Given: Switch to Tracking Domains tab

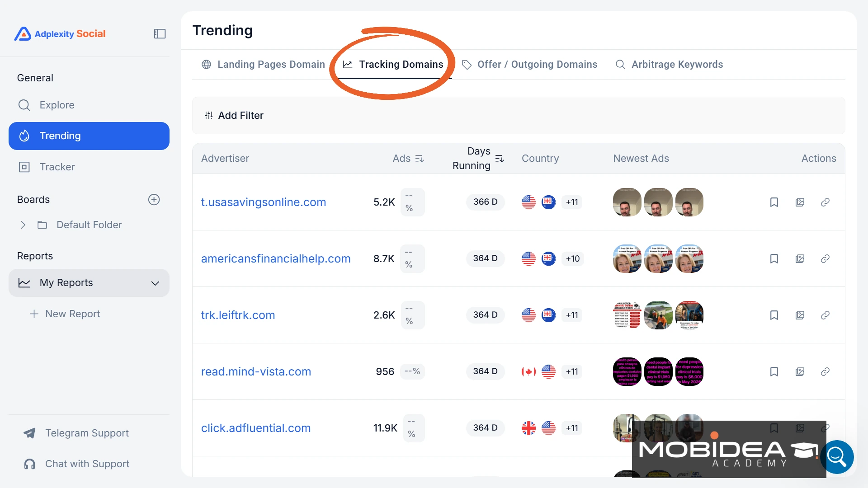Looking at the screenshot, I should pos(393,64).
